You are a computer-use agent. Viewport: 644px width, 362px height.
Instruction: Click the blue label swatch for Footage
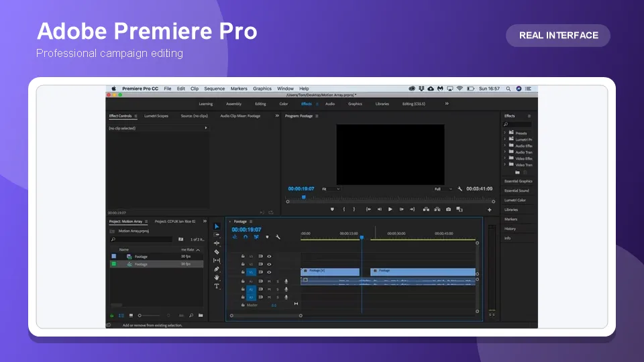[x=114, y=257]
